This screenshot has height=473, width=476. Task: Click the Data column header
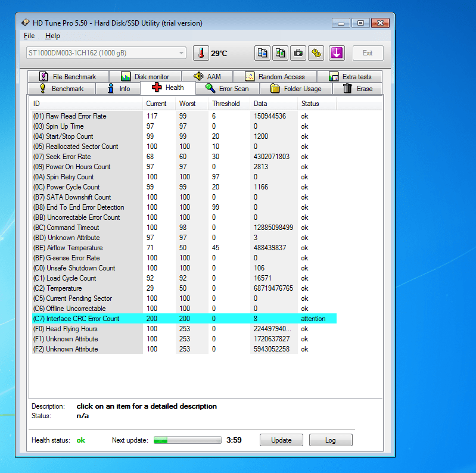pyautogui.click(x=273, y=104)
